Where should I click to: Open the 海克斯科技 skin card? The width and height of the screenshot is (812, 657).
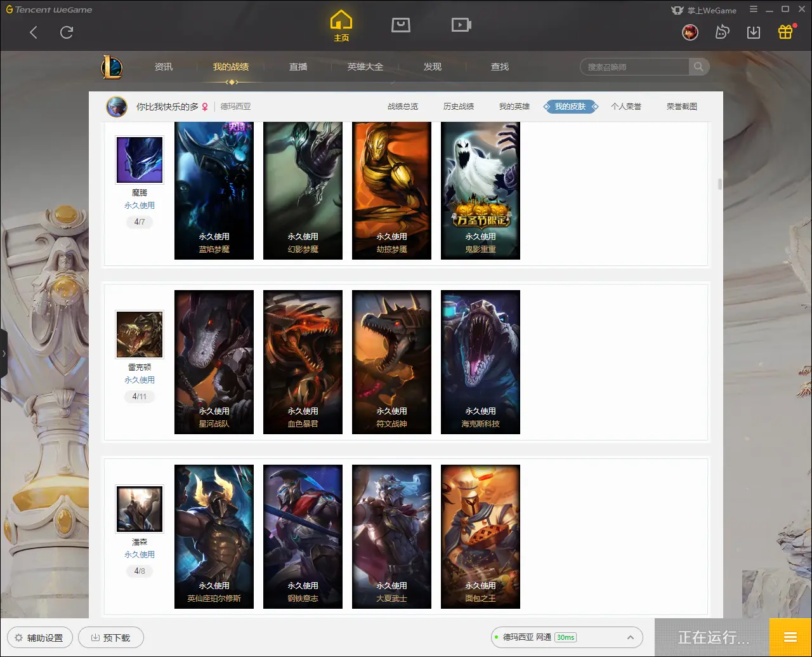480,362
